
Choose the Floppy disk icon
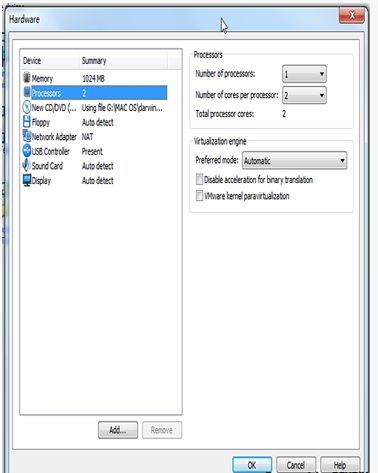coord(27,122)
